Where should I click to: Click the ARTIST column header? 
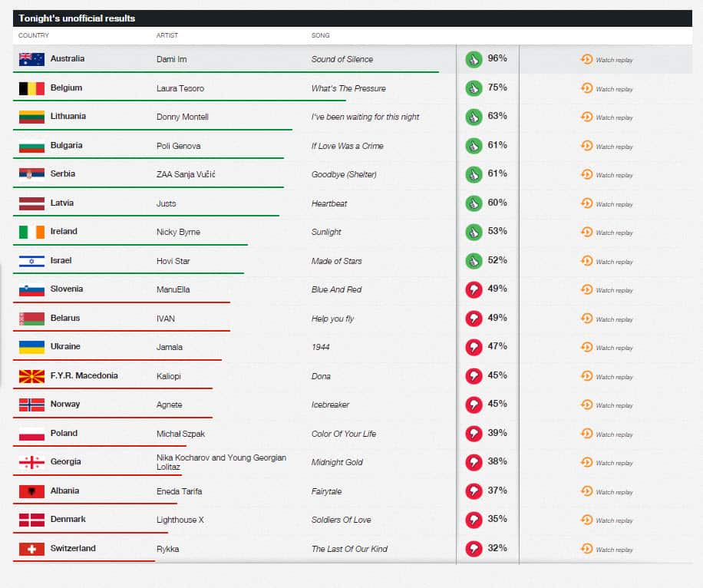click(x=168, y=35)
